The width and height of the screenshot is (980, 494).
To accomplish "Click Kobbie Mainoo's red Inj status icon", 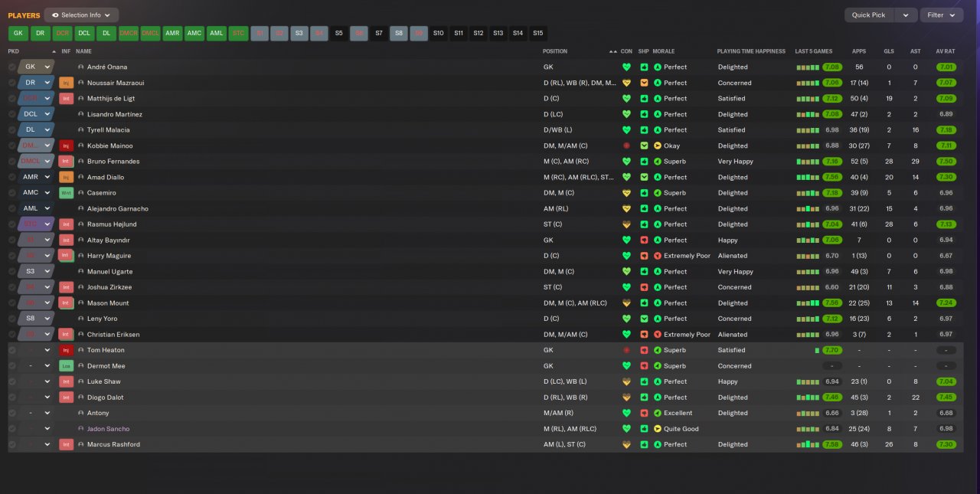I will coord(67,146).
